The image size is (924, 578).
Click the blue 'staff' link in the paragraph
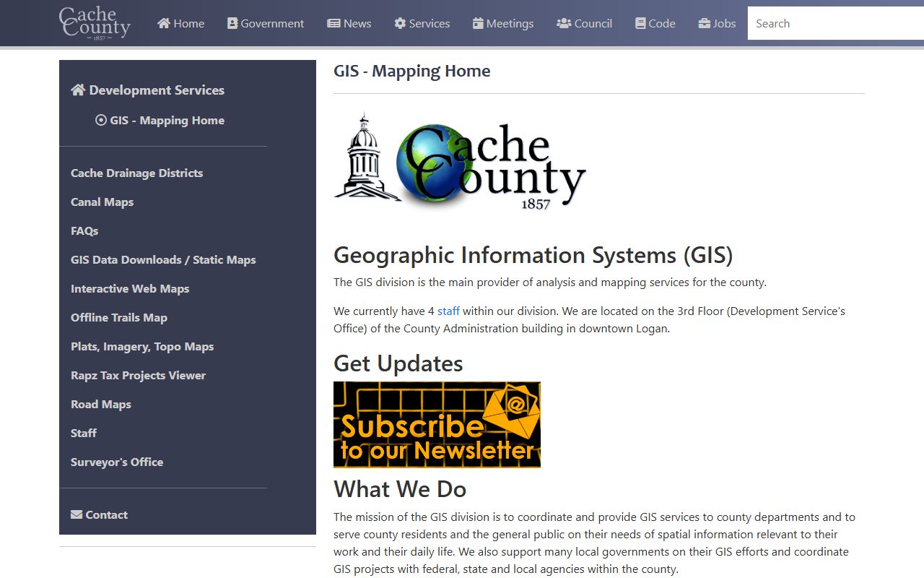click(448, 311)
